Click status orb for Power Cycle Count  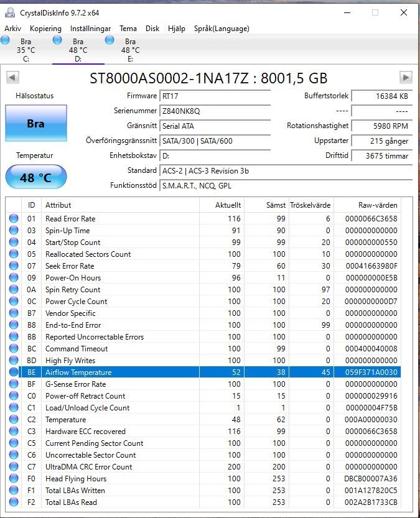pyautogui.click(x=14, y=301)
